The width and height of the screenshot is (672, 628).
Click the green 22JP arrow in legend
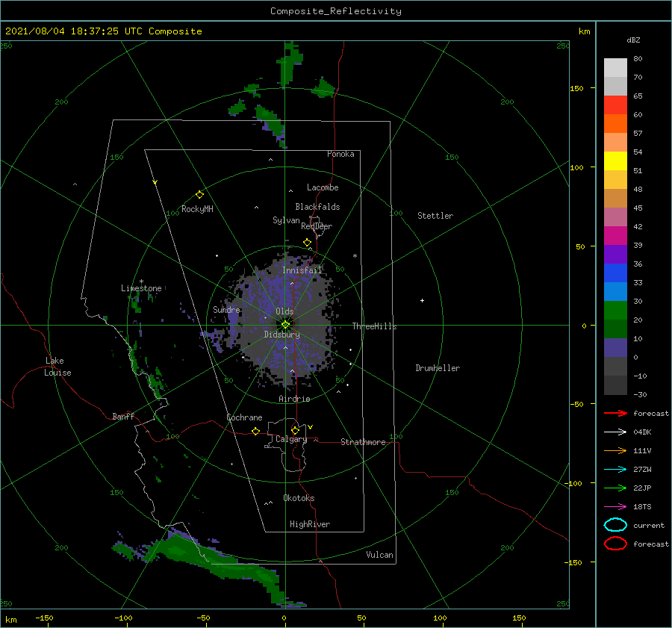[x=615, y=488]
